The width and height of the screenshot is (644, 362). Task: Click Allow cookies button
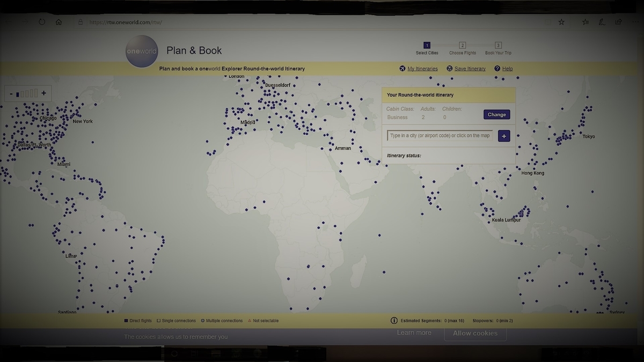475,333
